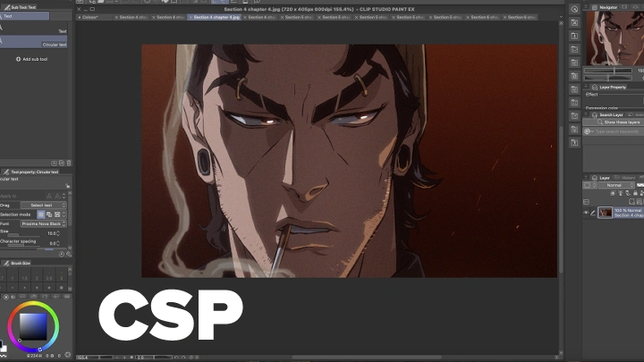Select the Section 4 chapter layer thumbnail
This screenshot has height=362, width=644.
[x=605, y=213]
